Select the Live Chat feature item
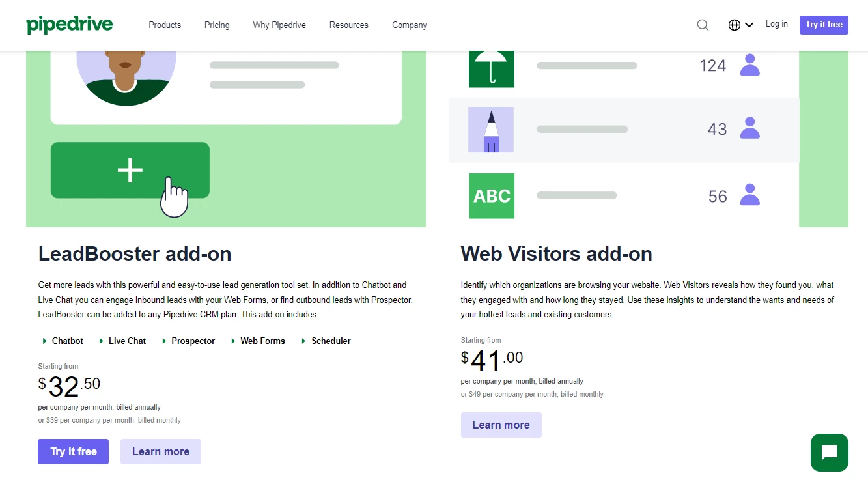The width and height of the screenshot is (868, 480). (122, 341)
